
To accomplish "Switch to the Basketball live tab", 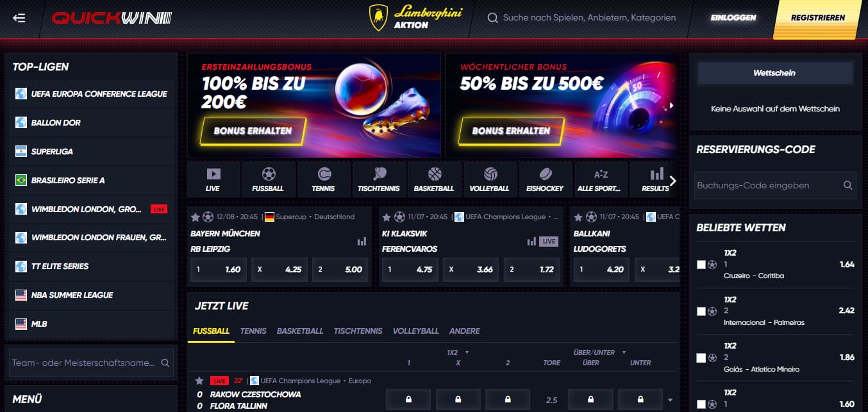I will coord(300,331).
